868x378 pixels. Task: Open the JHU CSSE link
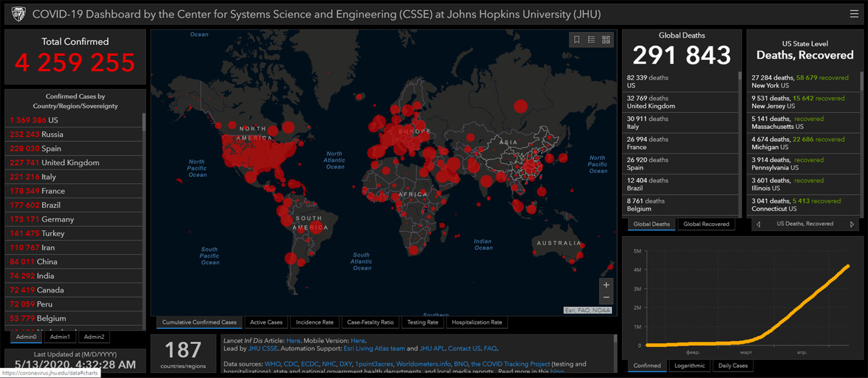[264, 348]
